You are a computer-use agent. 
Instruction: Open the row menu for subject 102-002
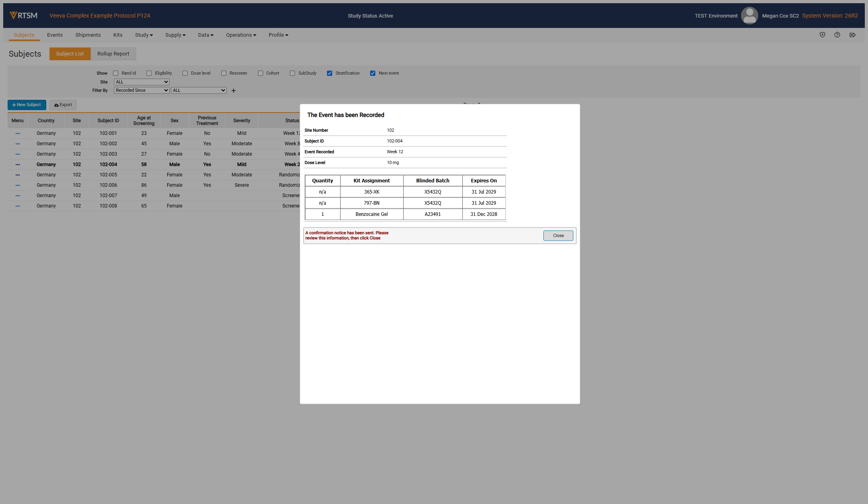[x=18, y=144]
